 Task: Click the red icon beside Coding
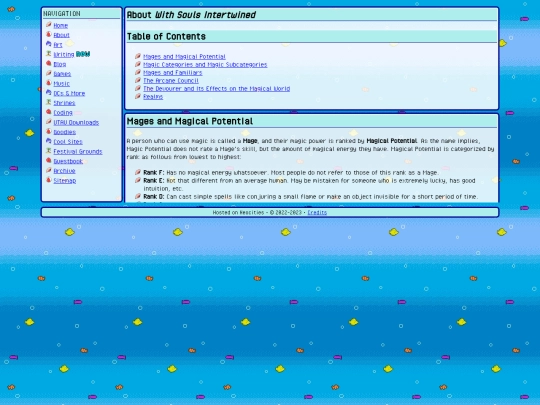(49, 112)
